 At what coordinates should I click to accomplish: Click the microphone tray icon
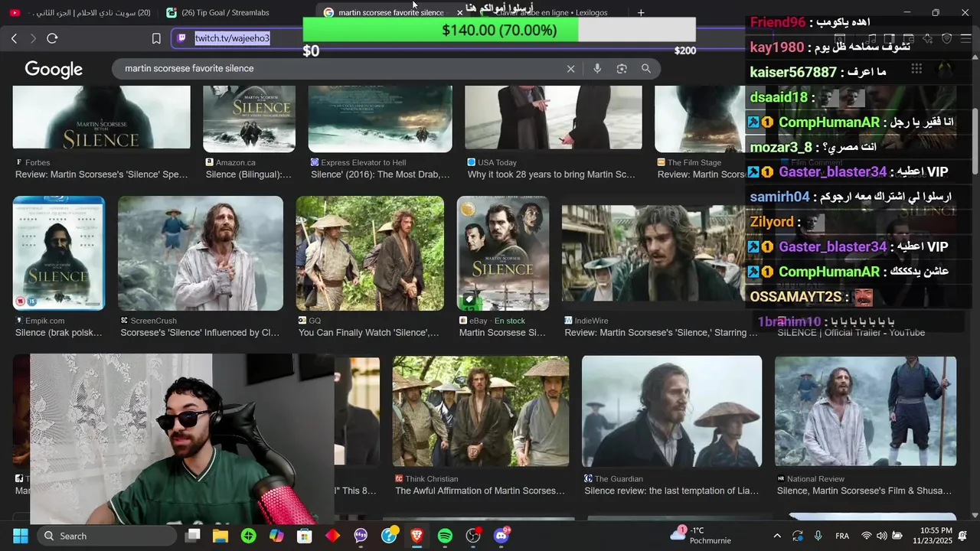click(x=818, y=536)
